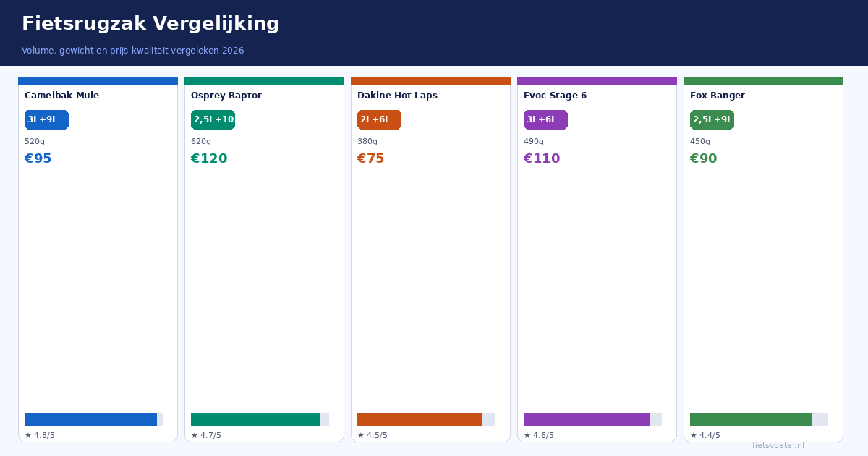
Task: Click the subtitle about volume, gewicht en prijs-kwaliteit
Action: point(133,51)
